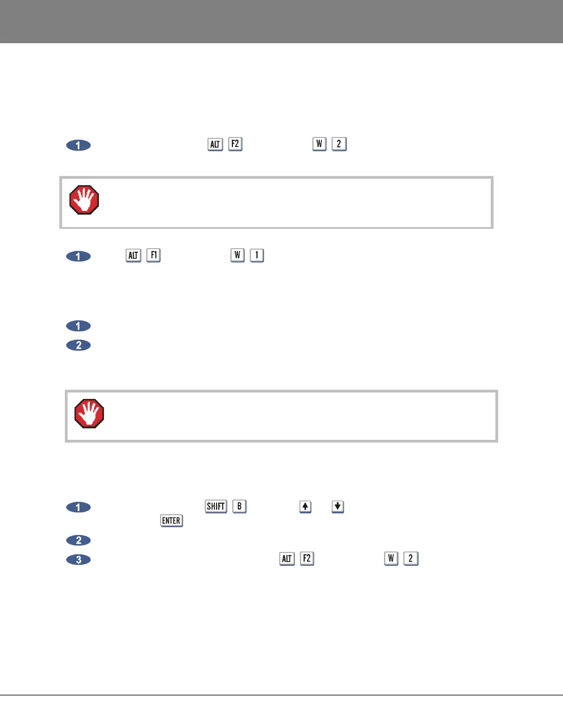Viewport: 563px width, 728px height.
Task: Click the gray header banner atop the page
Action: pos(281,22)
